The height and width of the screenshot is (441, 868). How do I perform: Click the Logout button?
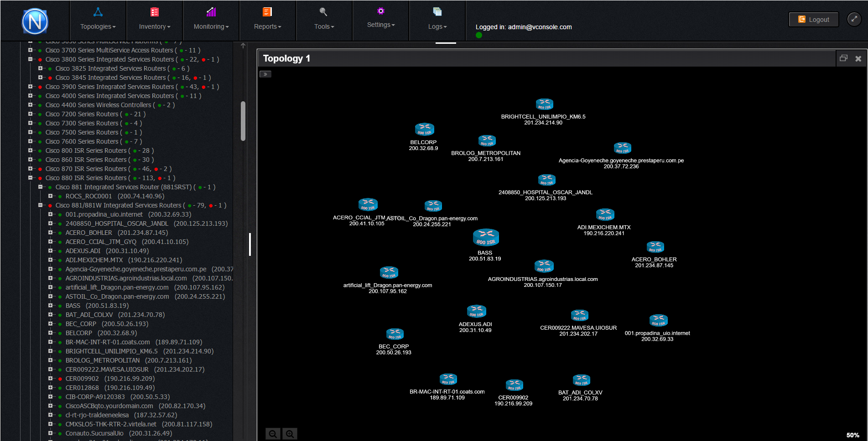pos(814,20)
